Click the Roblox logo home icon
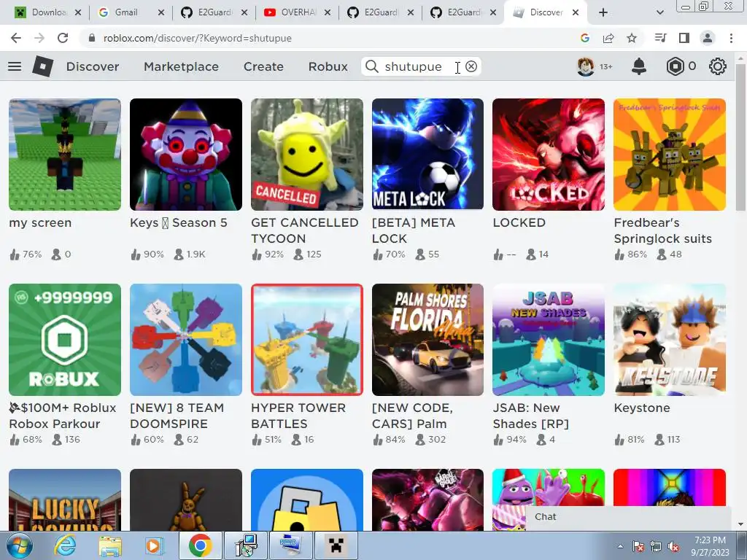 click(x=42, y=66)
